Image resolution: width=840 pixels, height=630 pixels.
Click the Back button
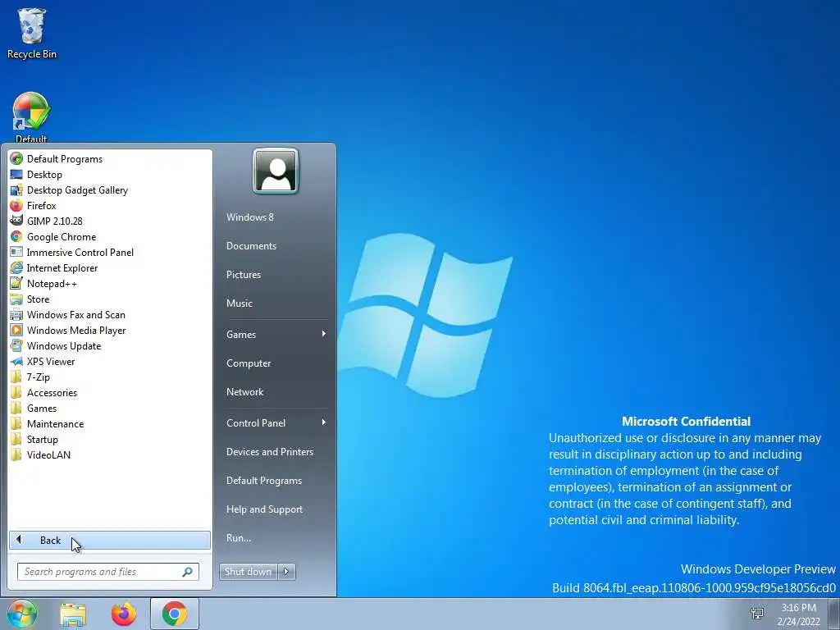tap(110, 540)
